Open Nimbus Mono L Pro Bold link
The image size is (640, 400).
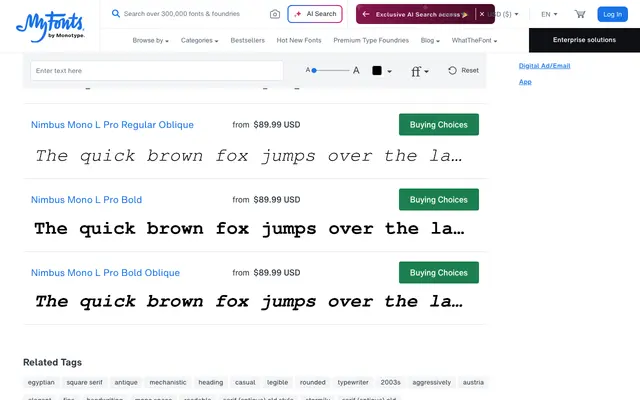(87, 200)
